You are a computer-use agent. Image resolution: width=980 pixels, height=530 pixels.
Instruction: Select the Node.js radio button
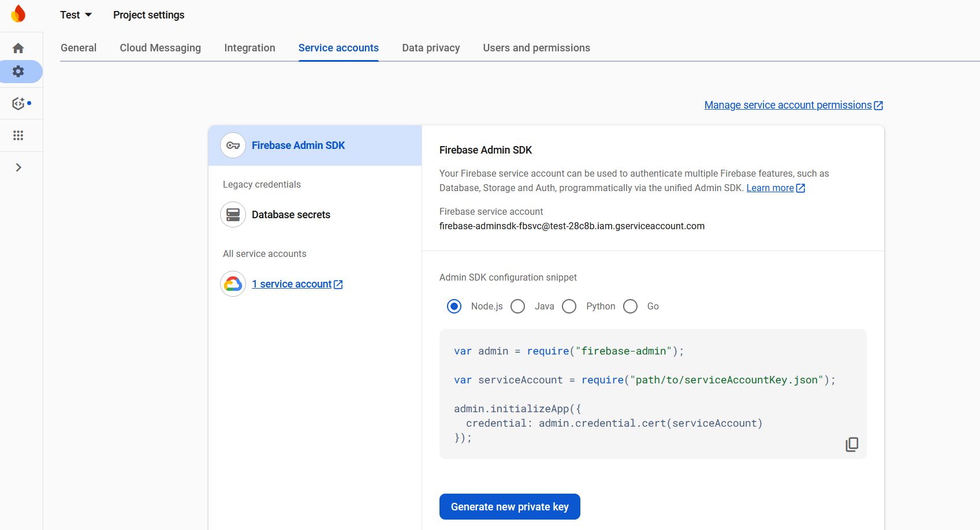(454, 307)
